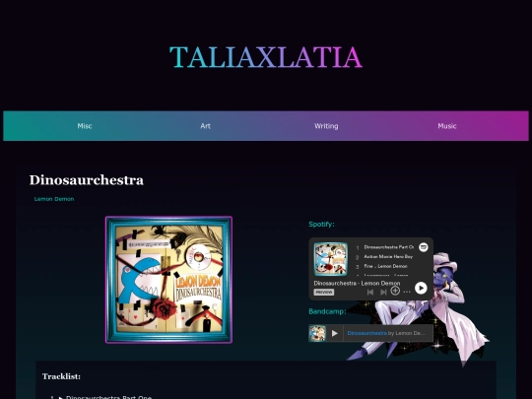Open the Misc navigation menu item
532x399 pixels.
tap(85, 126)
